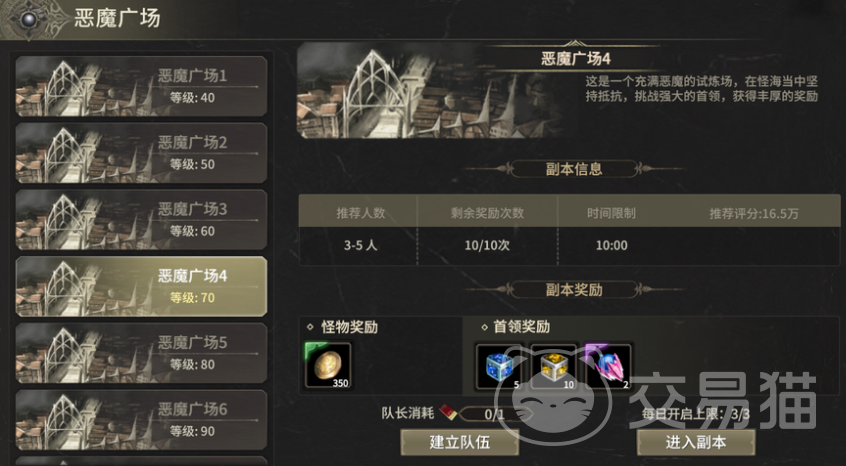Switch to 恶魔广场5 level 80 dungeon
The height and width of the screenshot is (466, 846).
141,353
